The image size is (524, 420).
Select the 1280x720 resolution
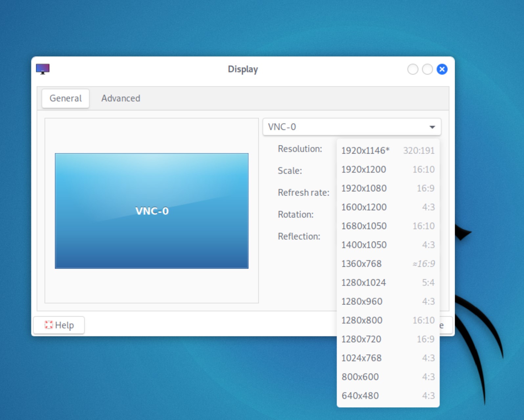point(388,339)
